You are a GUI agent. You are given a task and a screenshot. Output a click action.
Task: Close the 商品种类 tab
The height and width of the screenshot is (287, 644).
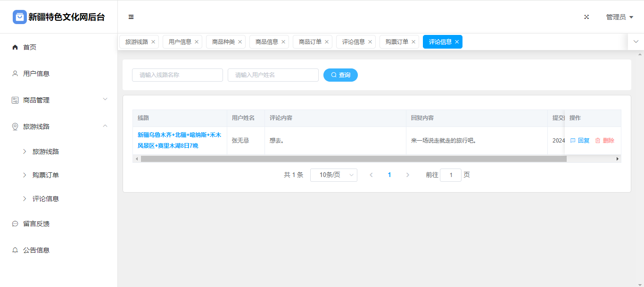pyautogui.click(x=240, y=42)
